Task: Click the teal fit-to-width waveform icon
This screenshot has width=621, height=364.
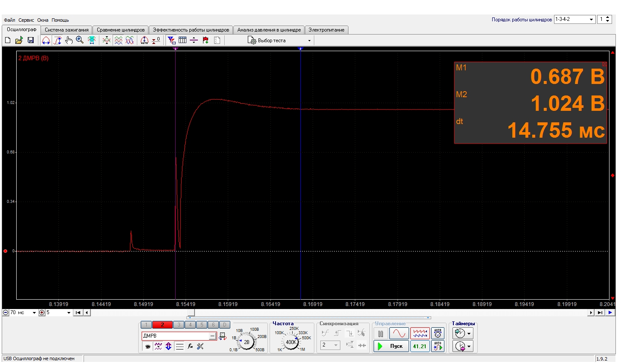Action: click(91, 40)
